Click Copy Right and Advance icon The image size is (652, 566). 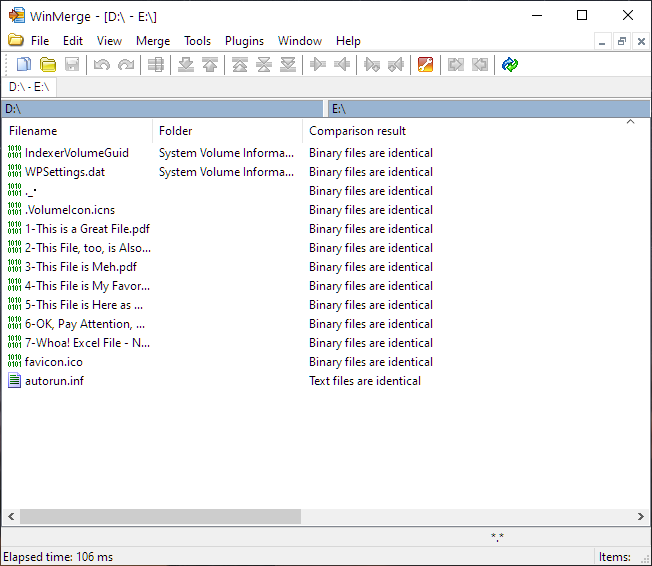[x=372, y=64]
